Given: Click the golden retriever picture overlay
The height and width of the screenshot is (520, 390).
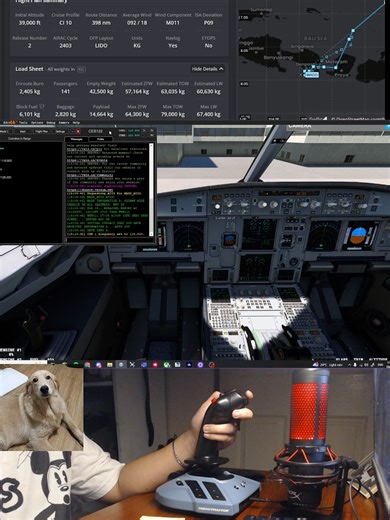Looking at the screenshot, I should 41,407.
